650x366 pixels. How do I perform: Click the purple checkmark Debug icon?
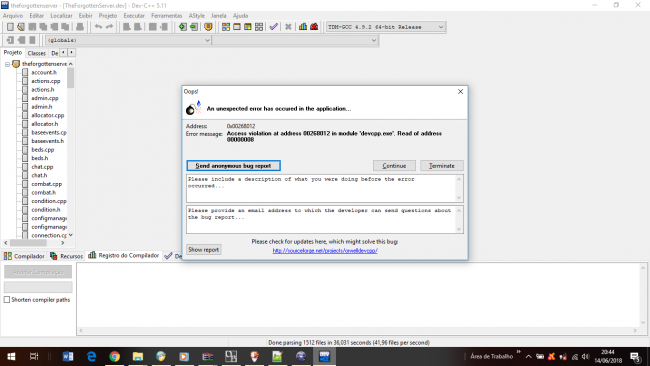274,27
